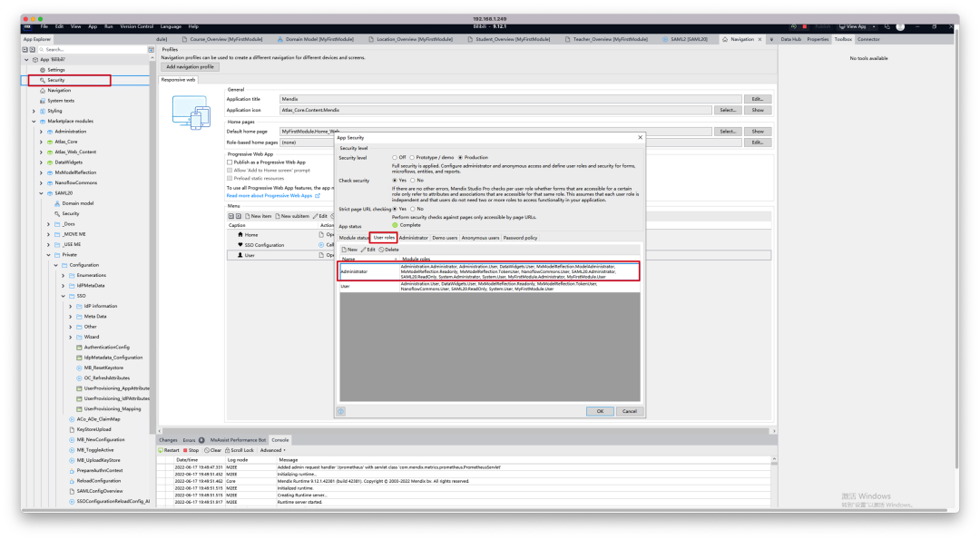The image size is (980, 540).
Task: Expand the Administration module
Action: [x=41, y=132]
